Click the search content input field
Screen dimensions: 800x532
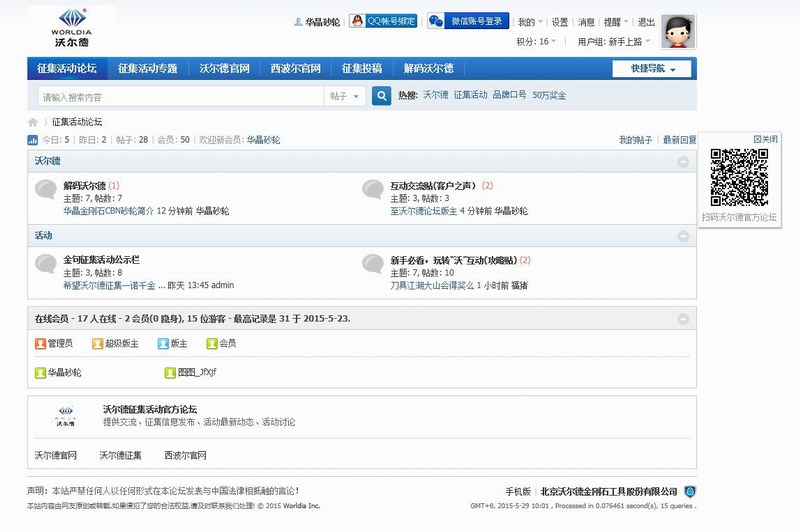click(181, 96)
